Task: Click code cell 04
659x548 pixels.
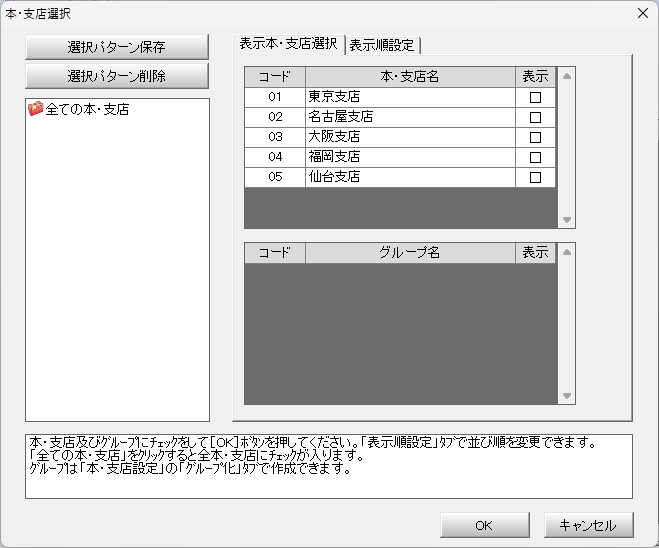Action: coord(275,157)
